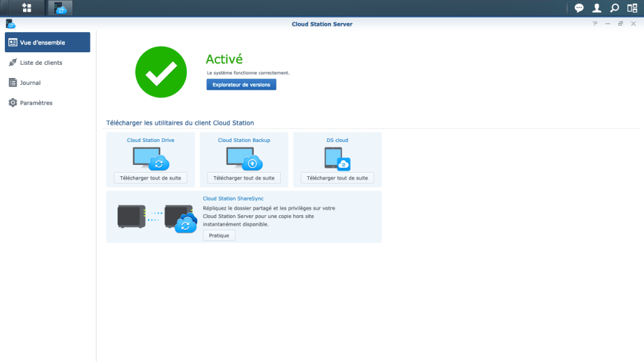Image resolution: width=644 pixels, height=362 pixels.
Task: Go to the Journal section
Action: (x=30, y=83)
